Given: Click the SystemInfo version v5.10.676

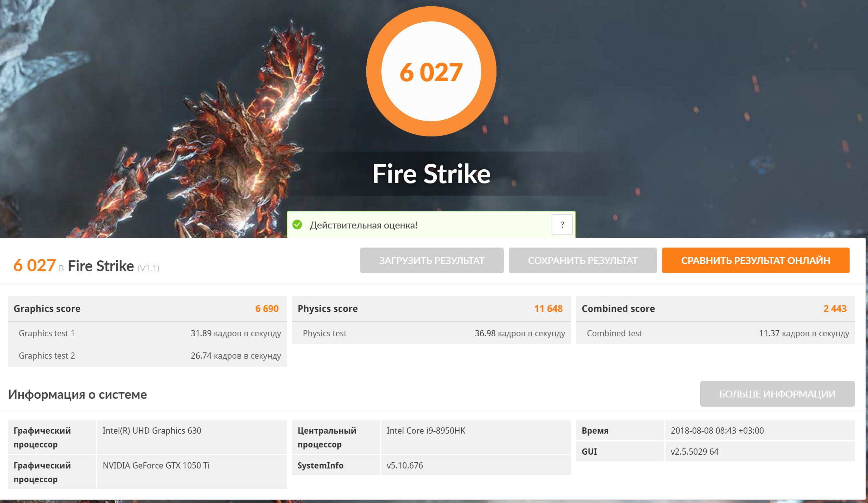Looking at the screenshot, I should tap(405, 466).
